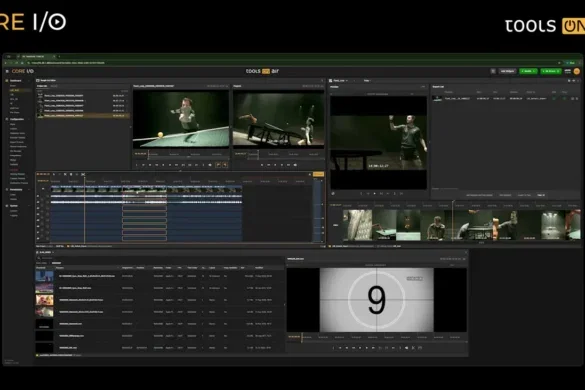Image resolution: width=585 pixels, height=390 pixels.
Task: Click the scrub bar playhead under the countdown viewer
Action: pyautogui.click(x=302, y=337)
